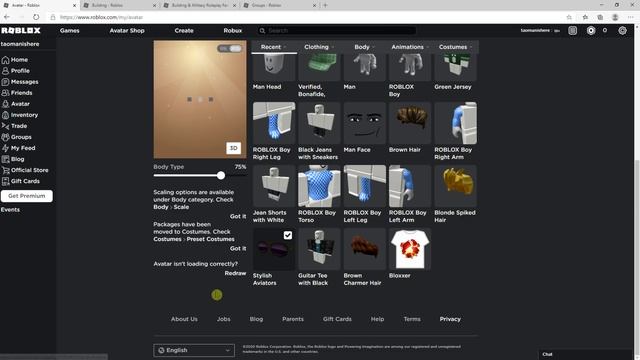Switch avatar preview to 3D
Screen dimensions: 640x360
(x=233, y=148)
